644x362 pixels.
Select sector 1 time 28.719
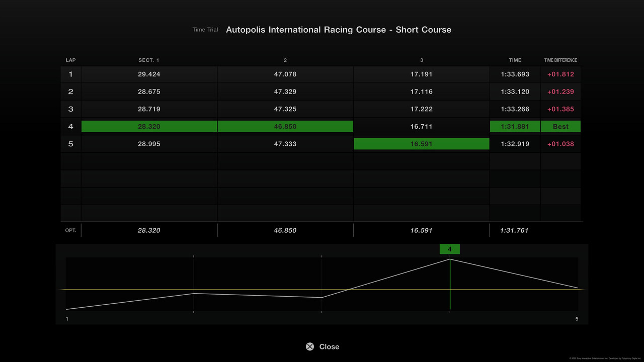point(149,109)
